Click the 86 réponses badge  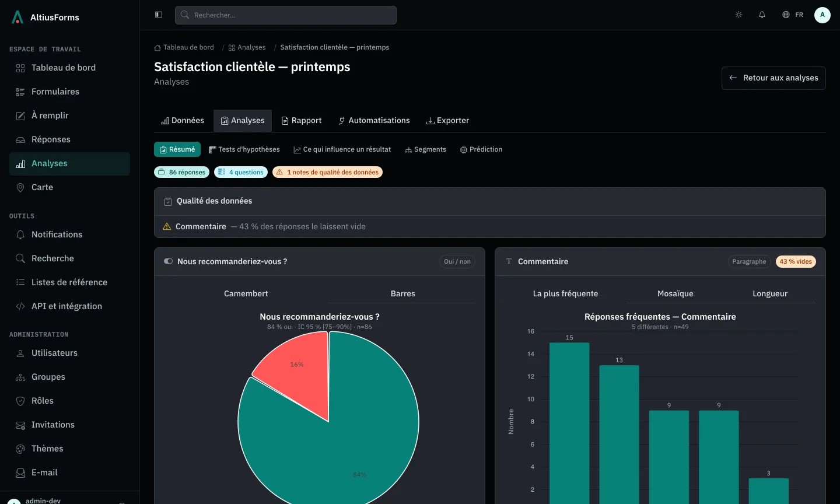click(181, 172)
